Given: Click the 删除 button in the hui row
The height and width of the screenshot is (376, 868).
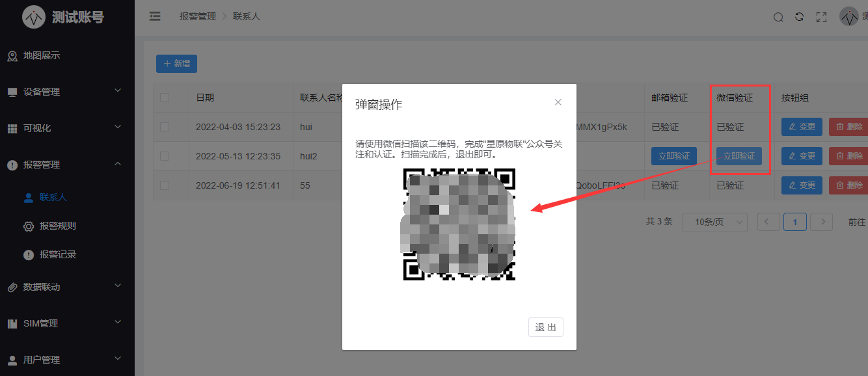Looking at the screenshot, I should click(x=848, y=127).
